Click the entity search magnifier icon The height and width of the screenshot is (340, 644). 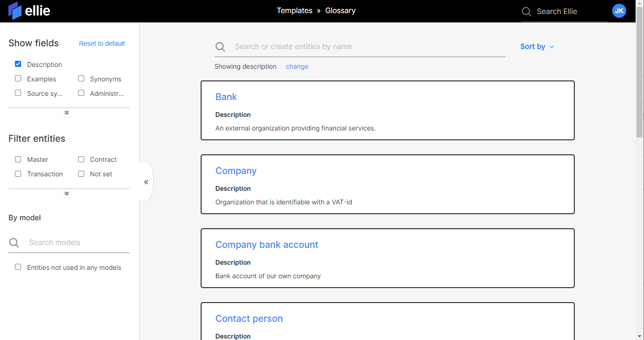220,47
